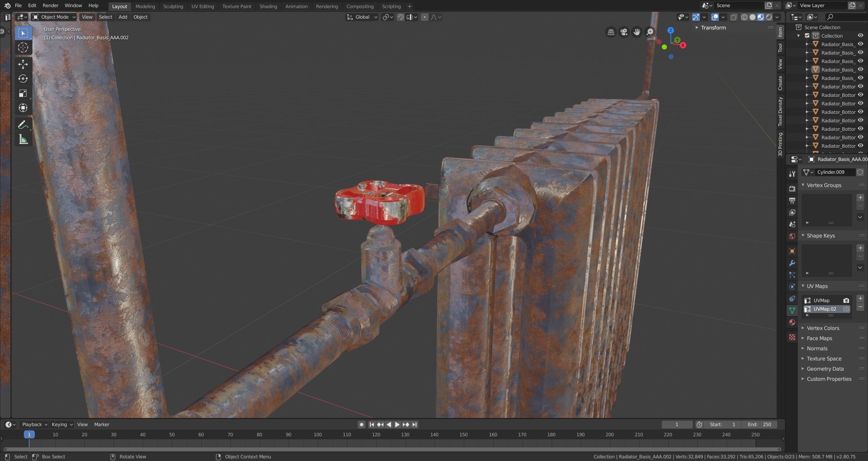Select the Scale tool

pyautogui.click(x=23, y=93)
